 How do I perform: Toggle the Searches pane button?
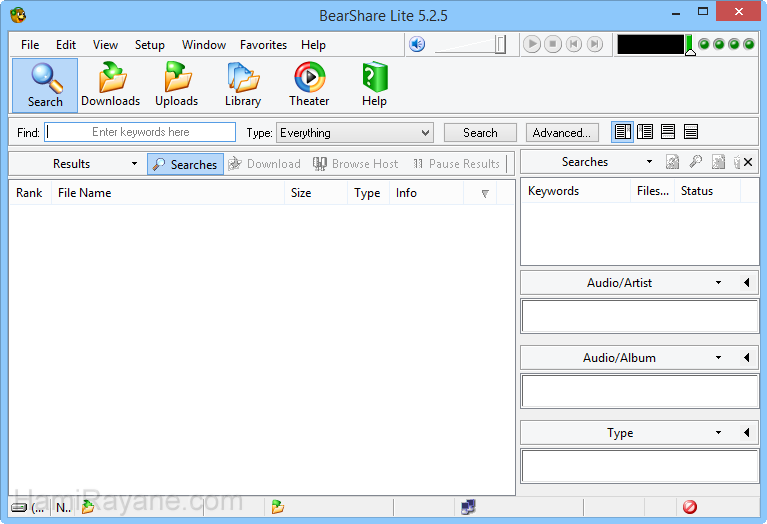click(185, 164)
